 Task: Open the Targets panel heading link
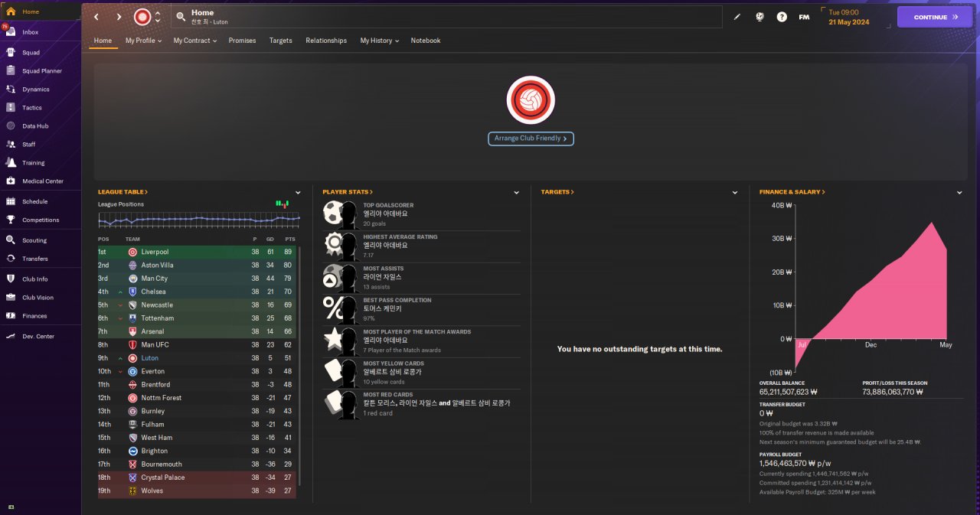pyautogui.click(x=557, y=192)
